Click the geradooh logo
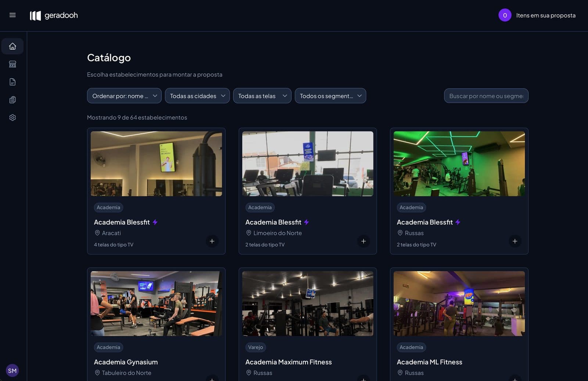The image size is (588, 381). 54,15
